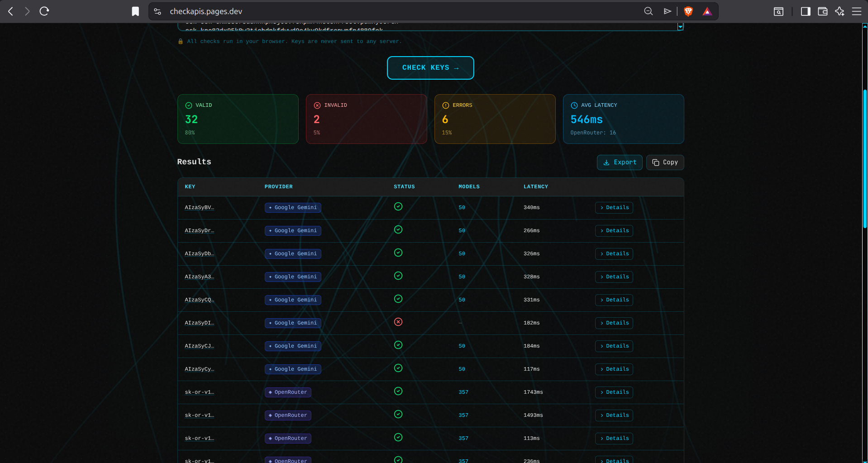Open the tab search icon
The height and width of the screenshot is (463, 868).
778,11
